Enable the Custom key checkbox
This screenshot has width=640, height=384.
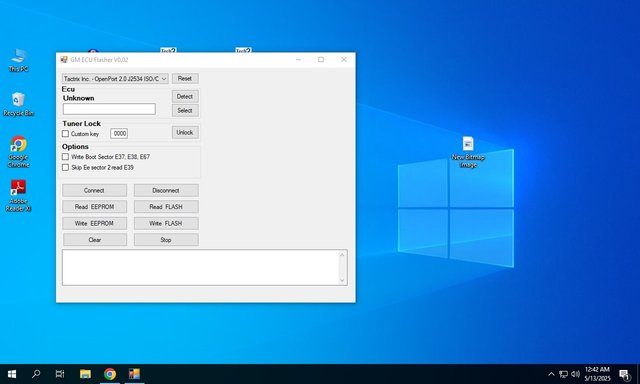(x=65, y=133)
